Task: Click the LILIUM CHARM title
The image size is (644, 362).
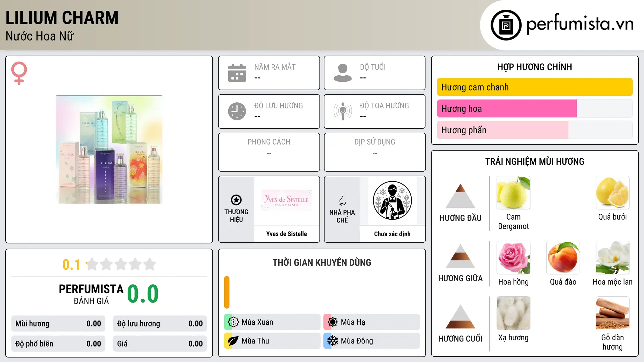Action: click(x=62, y=18)
